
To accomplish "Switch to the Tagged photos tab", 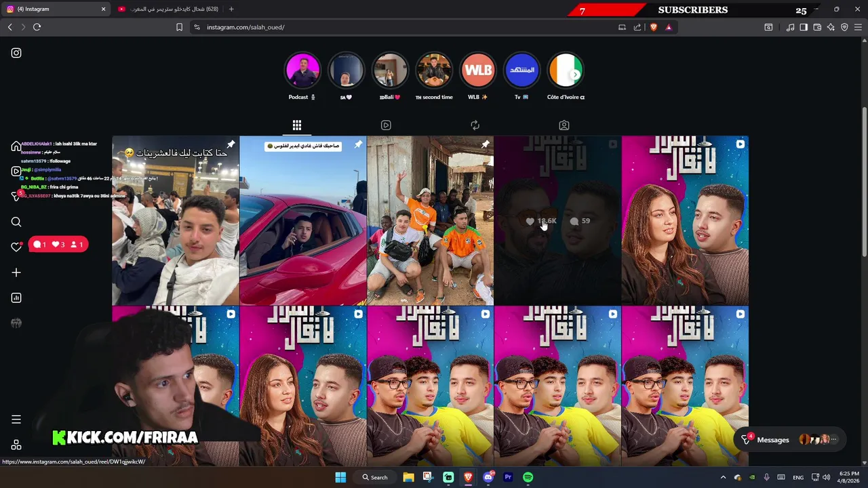I will [564, 125].
